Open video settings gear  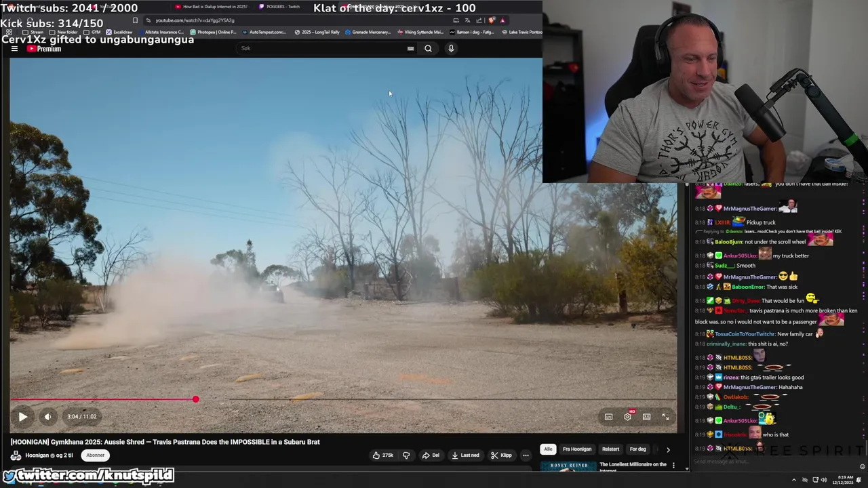coord(627,417)
